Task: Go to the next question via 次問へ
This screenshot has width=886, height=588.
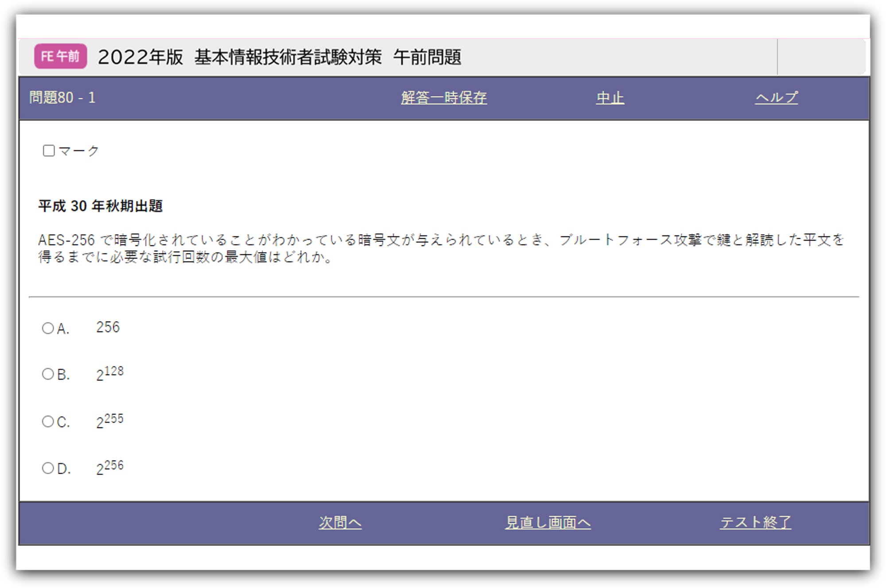Action: point(340,522)
